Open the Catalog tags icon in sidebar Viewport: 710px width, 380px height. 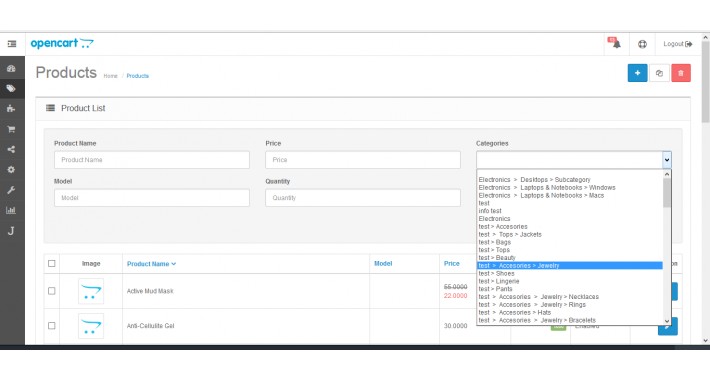coord(11,88)
